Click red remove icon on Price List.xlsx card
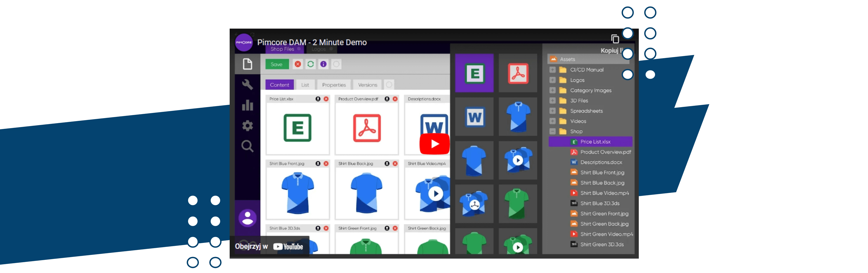The image size is (868, 273). (x=326, y=99)
